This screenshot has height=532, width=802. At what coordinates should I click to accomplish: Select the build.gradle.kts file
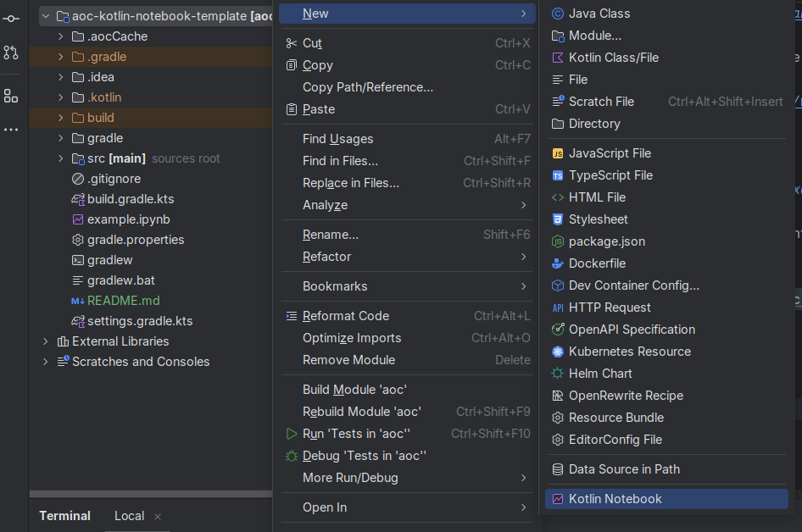click(x=130, y=199)
